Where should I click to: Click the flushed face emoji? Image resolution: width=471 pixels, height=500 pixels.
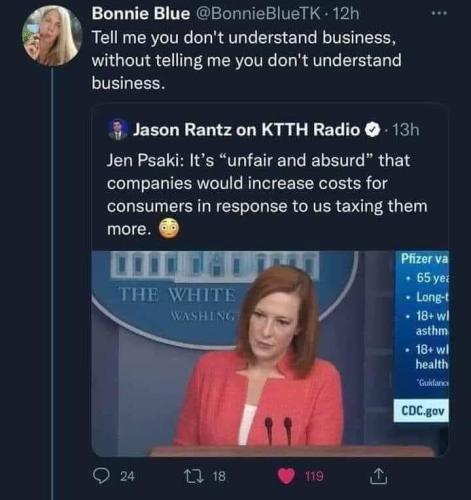click(168, 229)
